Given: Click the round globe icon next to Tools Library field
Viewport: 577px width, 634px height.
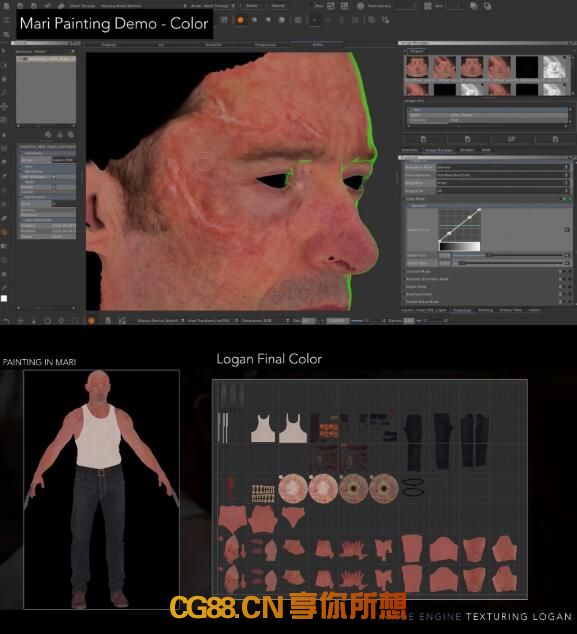Looking at the screenshot, I should tap(360, 6).
